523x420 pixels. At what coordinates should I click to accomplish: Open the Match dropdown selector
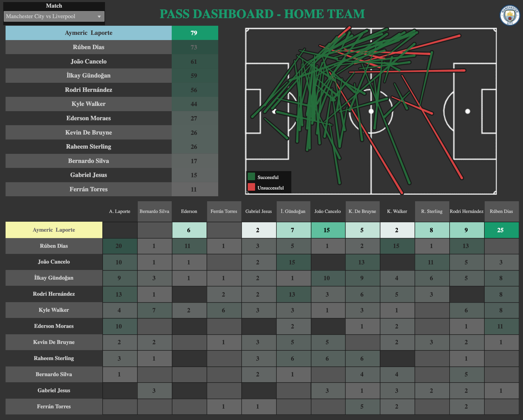pos(54,16)
